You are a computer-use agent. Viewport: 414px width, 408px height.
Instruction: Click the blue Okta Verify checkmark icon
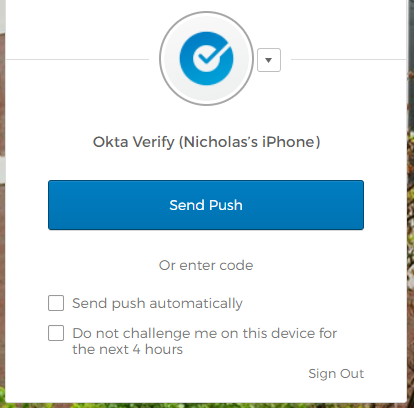click(206, 58)
